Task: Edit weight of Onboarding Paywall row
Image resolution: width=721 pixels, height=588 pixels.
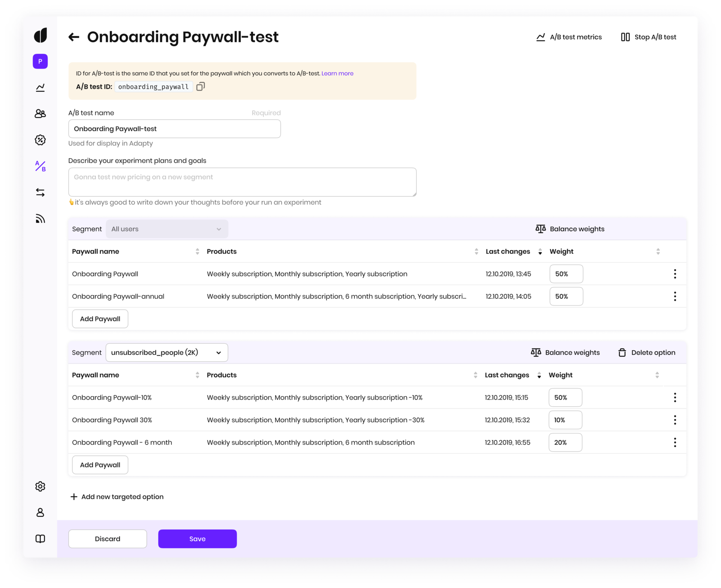Action: click(x=566, y=274)
